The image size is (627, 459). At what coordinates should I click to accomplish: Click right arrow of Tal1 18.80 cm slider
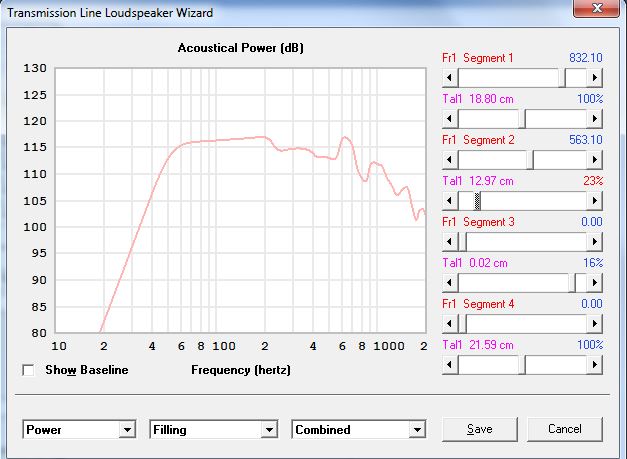coord(595,119)
